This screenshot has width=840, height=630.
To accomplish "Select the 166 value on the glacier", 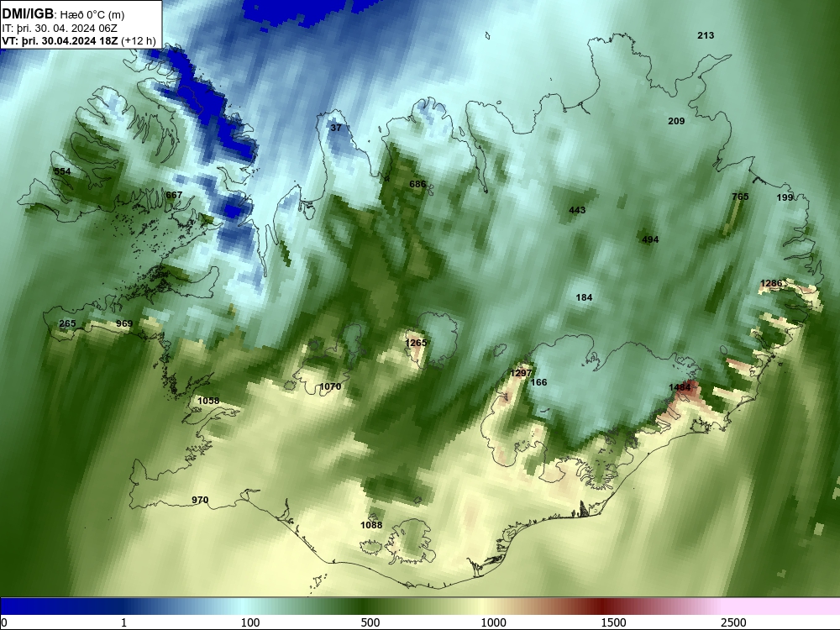I will click(538, 382).
